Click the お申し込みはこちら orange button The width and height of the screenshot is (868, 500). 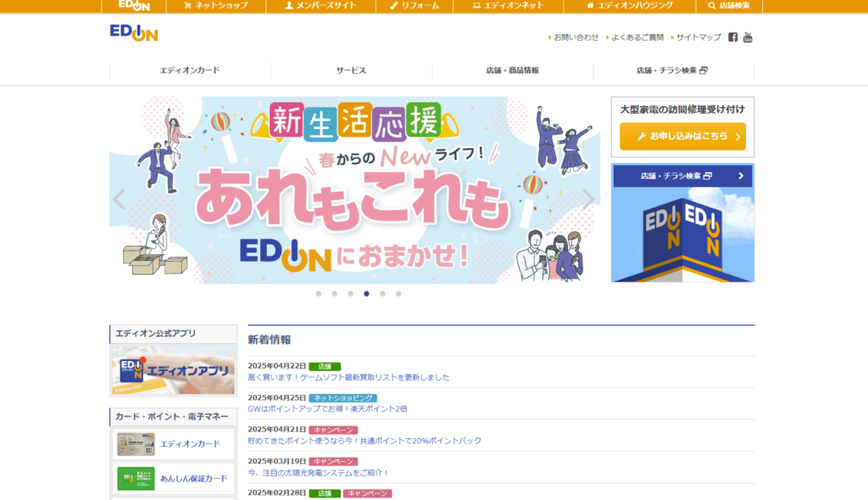pyautogui.click(x=682, y=136)
